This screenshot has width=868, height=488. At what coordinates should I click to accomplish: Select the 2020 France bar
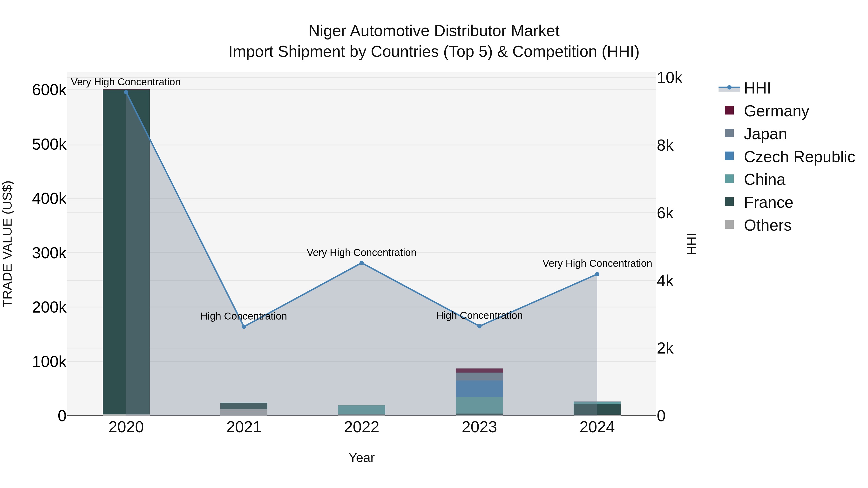coord(126,252)
